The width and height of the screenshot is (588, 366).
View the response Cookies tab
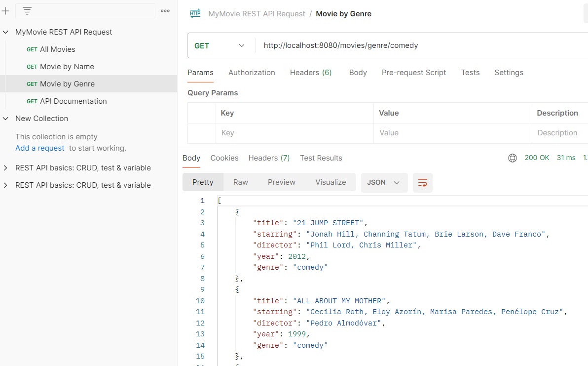tap(224, 159)
